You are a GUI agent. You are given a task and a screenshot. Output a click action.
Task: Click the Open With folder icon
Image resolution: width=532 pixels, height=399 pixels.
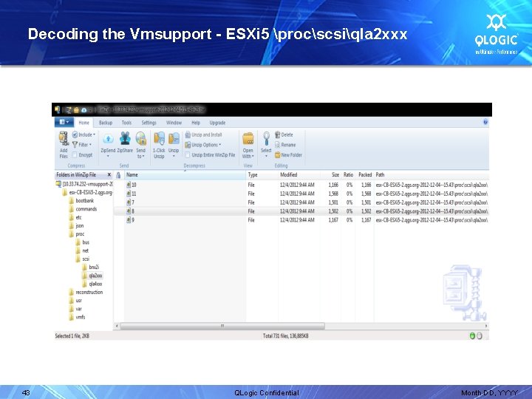click(x=248, y=139)
